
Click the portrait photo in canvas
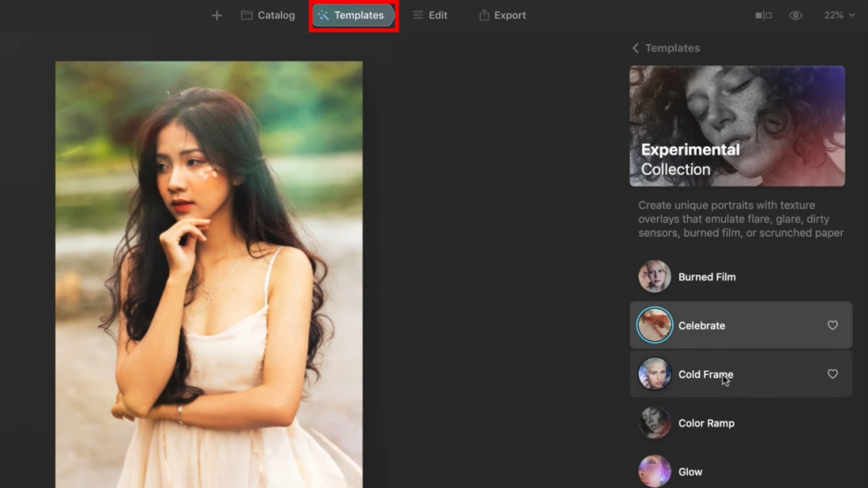209,275
